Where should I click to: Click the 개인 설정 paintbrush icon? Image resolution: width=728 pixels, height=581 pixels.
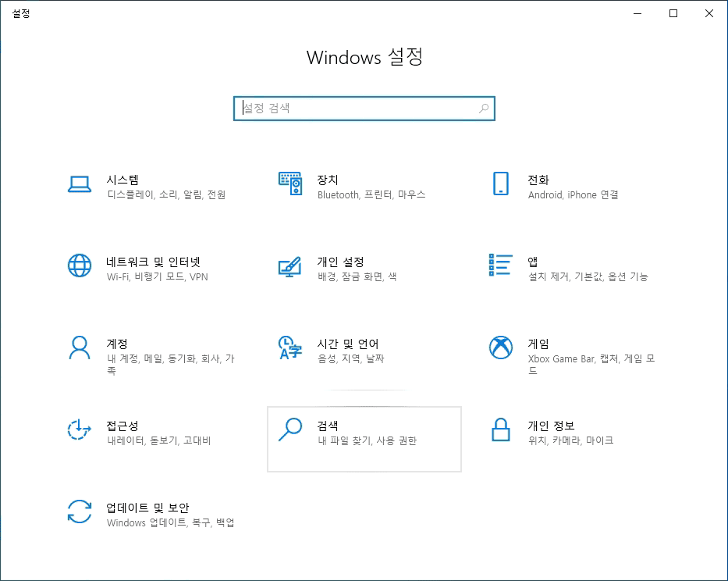(x=289, y=267)
